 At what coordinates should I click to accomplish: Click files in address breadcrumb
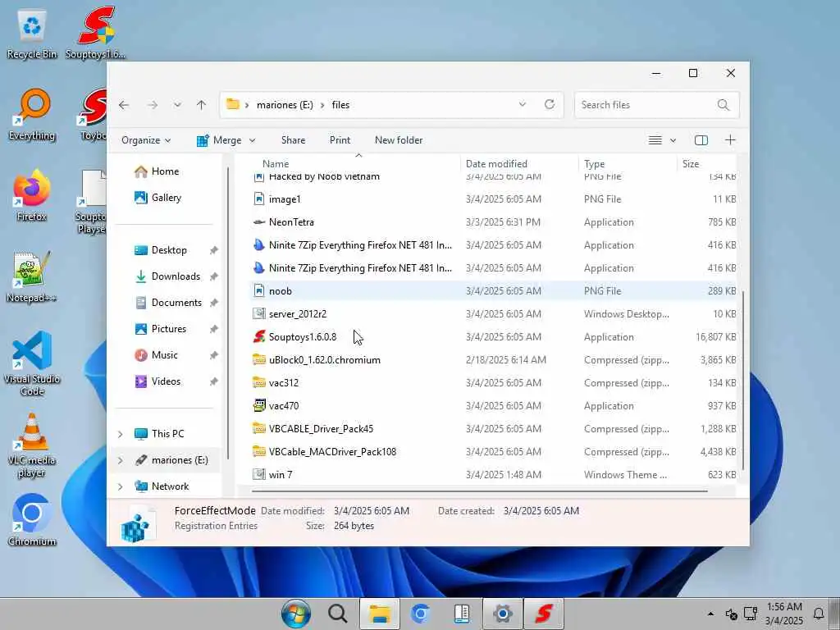(x=340, y=105)
